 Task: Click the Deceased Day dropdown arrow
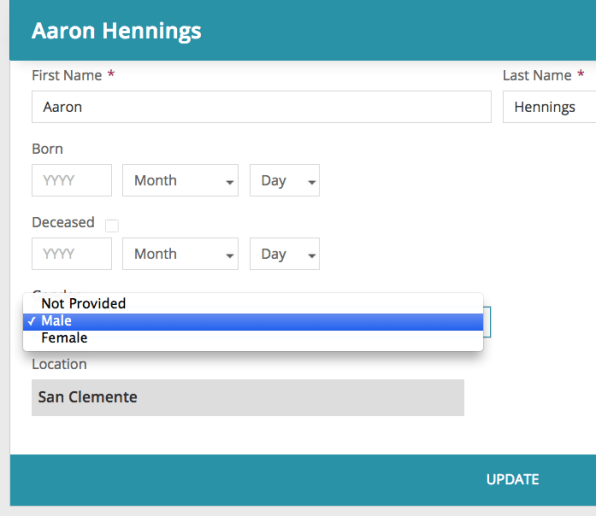(312, 256)
